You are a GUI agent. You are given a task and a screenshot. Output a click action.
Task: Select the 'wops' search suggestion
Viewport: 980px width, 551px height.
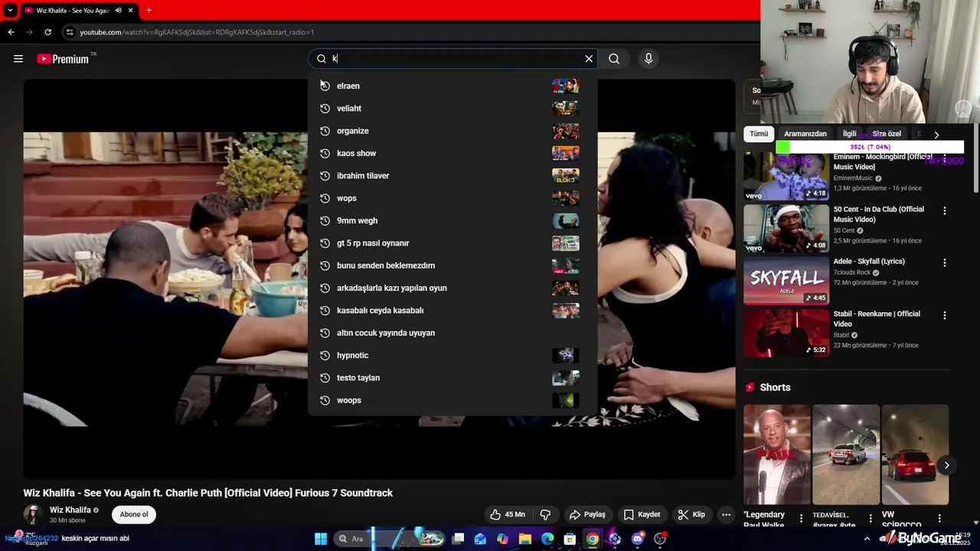(x=452, y=198)
